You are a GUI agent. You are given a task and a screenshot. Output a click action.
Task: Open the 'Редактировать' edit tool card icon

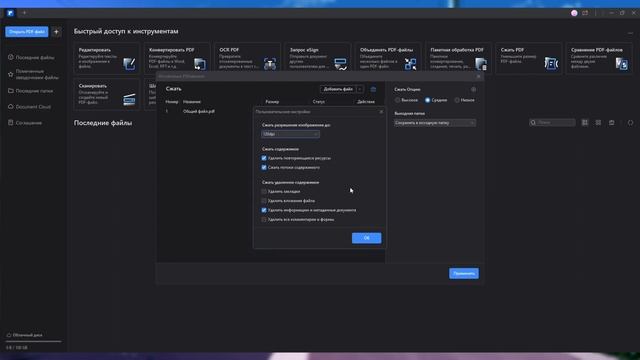click(129, 64)
